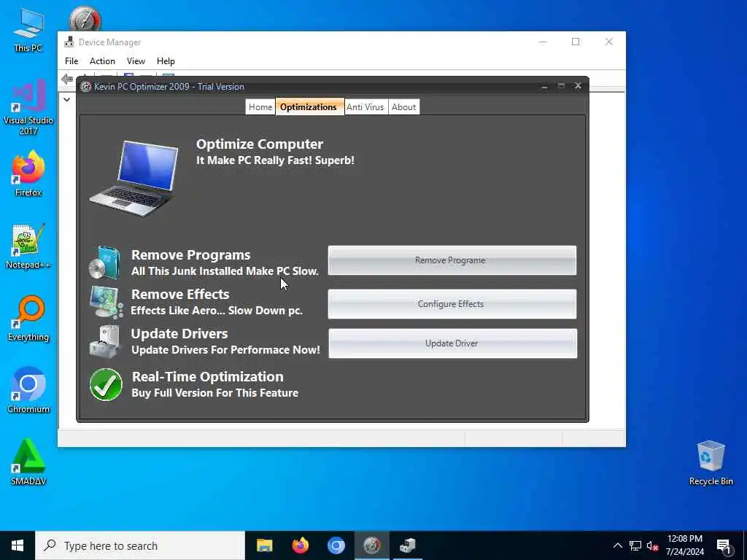Screen dimensions: 747x560
Task: Select This PC desktop icon
Action: 28,30
